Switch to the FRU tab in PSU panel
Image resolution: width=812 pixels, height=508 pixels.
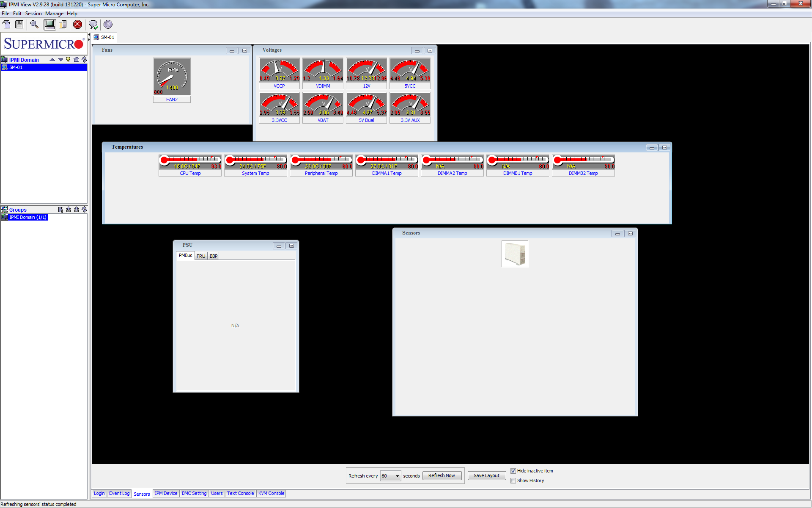(201, 256)
